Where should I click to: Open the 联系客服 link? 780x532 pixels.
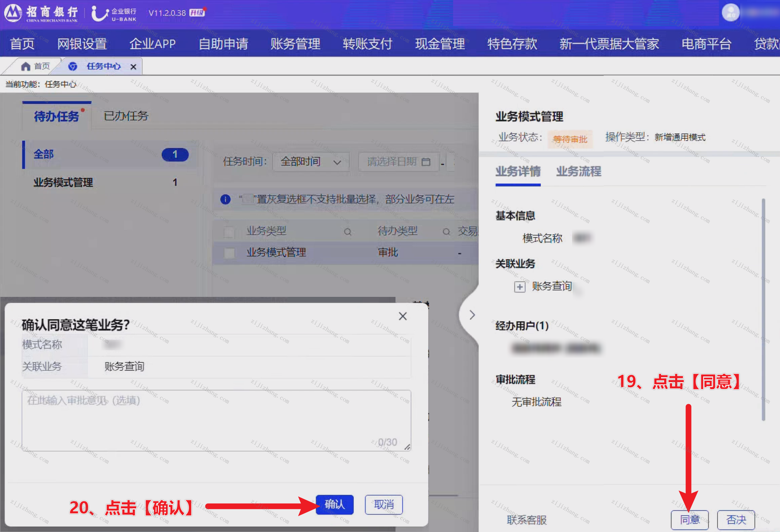[527, 520]
